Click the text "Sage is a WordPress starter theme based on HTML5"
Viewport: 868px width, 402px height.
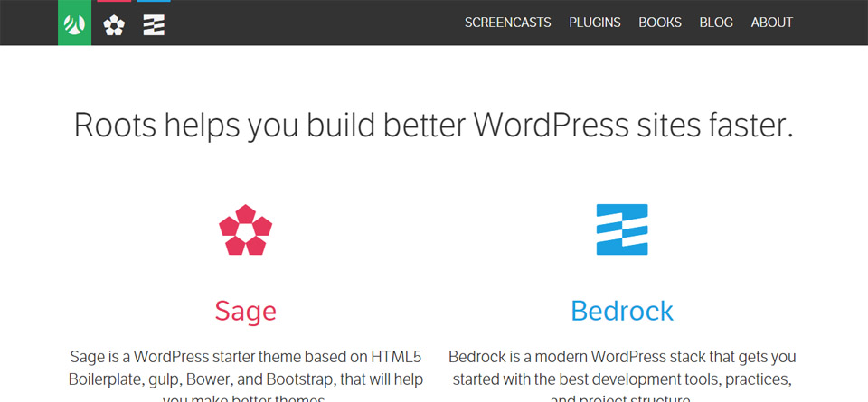pyautogui.click(x=246, y=357)
